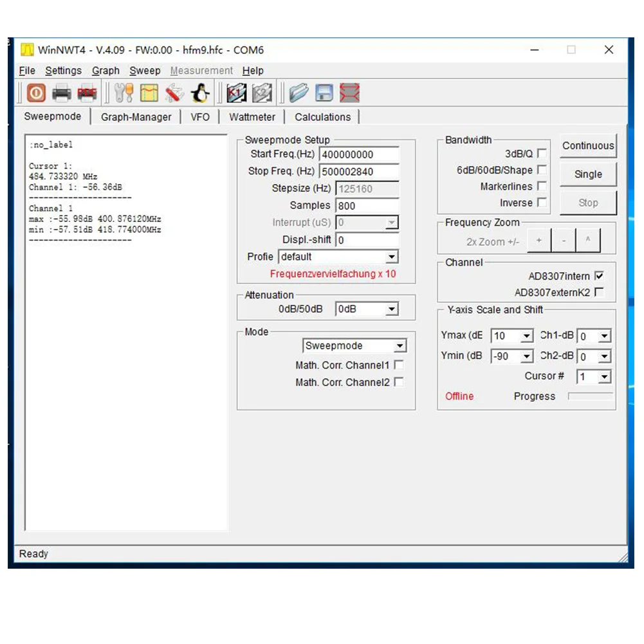Open the Ch1-dB dropdown

point(594,336)
